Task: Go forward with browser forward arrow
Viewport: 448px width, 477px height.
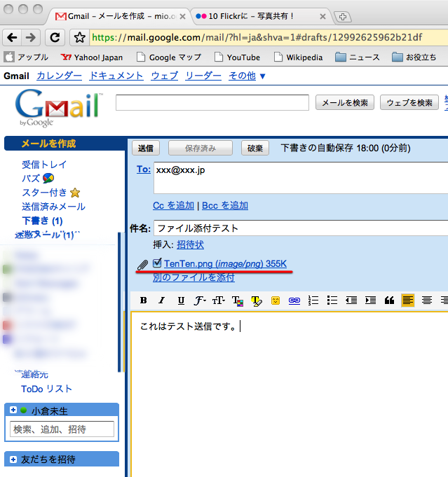Action: coord(30,37)
